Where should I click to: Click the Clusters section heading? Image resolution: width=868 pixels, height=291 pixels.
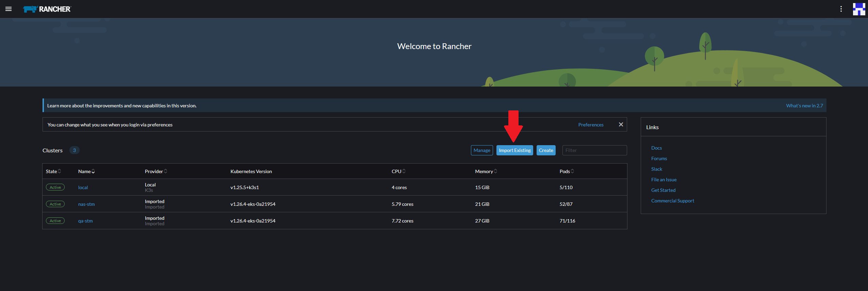tap(52, 150)
